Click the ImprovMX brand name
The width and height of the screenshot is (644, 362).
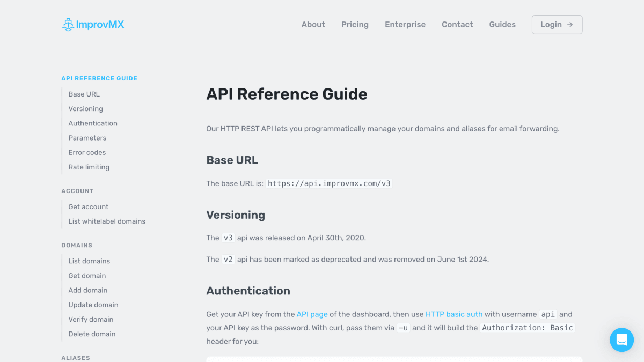point(100,25)
